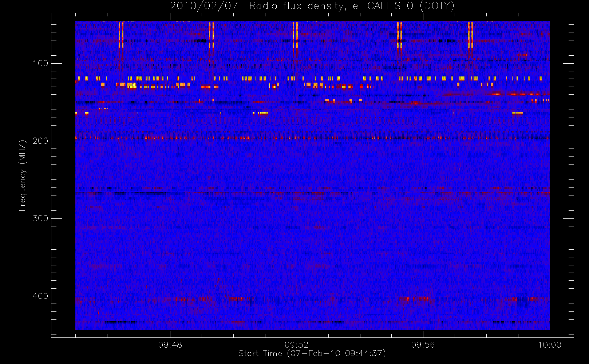Click the 09:56 time tick label
The image size is (589, 364).
423,345
